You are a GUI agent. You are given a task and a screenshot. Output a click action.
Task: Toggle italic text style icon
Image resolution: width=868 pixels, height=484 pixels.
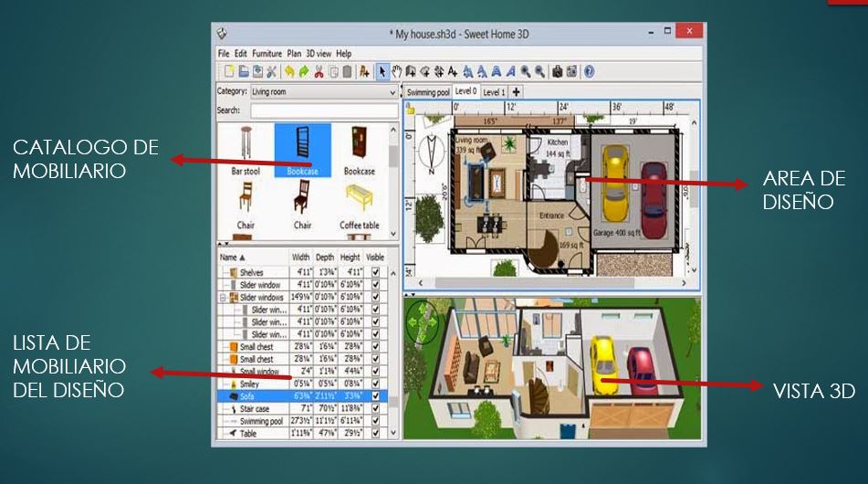[x=510, y=71]
